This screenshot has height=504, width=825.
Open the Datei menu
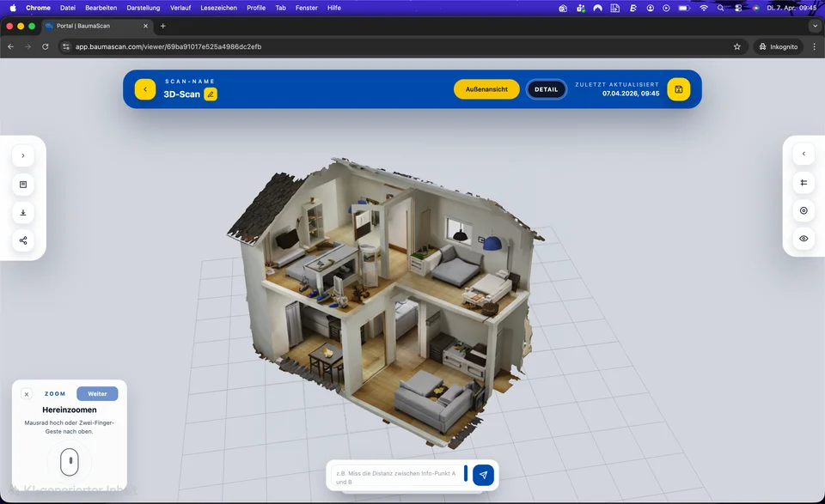[68, 8]
